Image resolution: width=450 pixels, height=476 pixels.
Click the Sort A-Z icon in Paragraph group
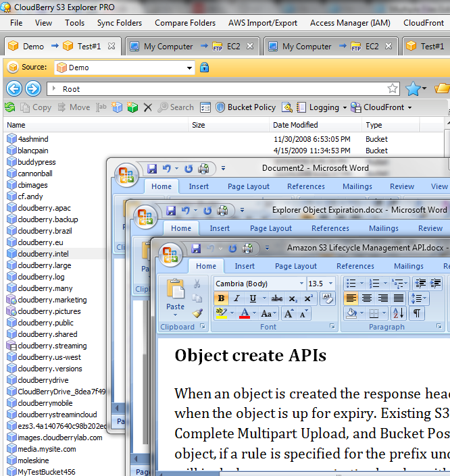[x=399, y=313]
